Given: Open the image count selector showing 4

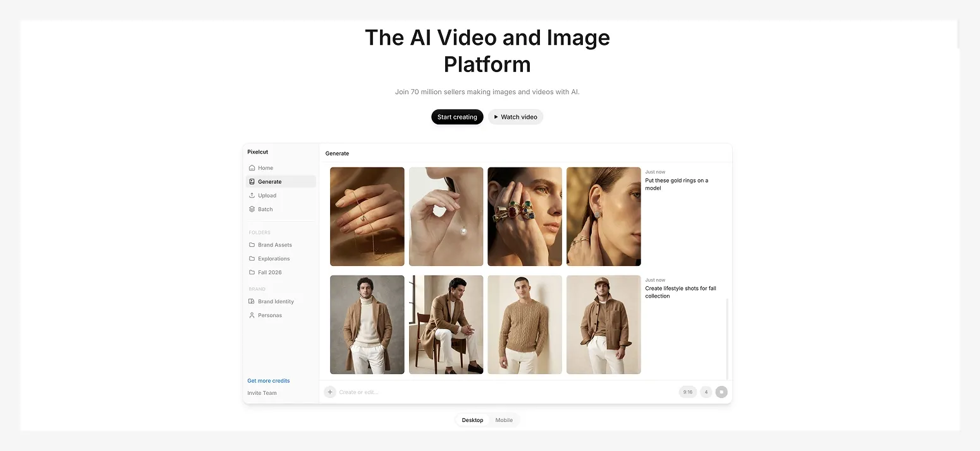Looking at the screenshot, I should 706,392.
